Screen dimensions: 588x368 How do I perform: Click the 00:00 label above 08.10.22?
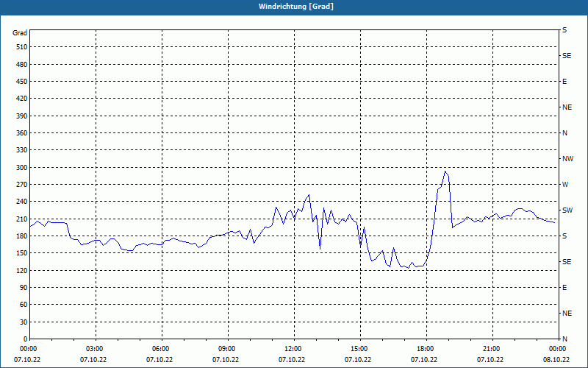pos(557,349)
